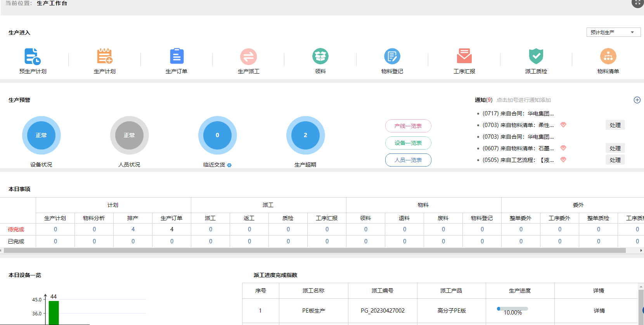Click the 整单委外 column header
This screenshot has height=325, width=644.
(521, 218)
